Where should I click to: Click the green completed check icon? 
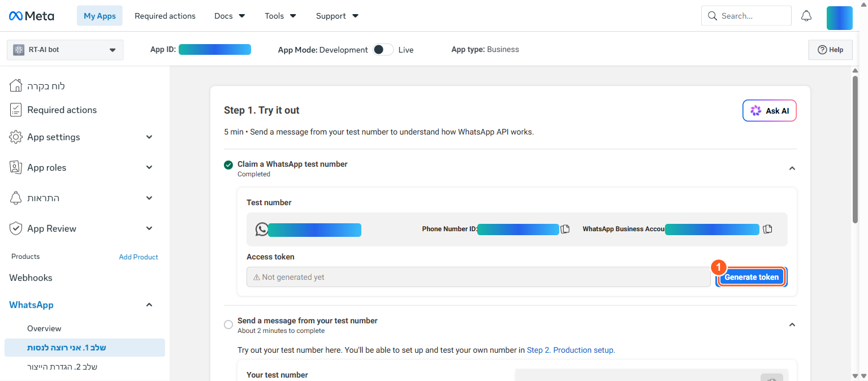pos(228,165)
